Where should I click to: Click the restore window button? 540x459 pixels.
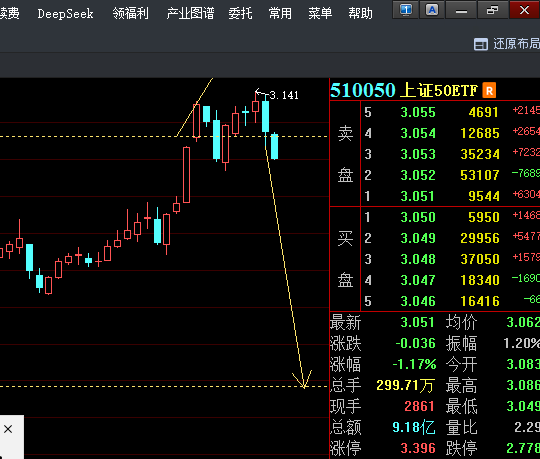pyautogui.click(x=492, y=10)
